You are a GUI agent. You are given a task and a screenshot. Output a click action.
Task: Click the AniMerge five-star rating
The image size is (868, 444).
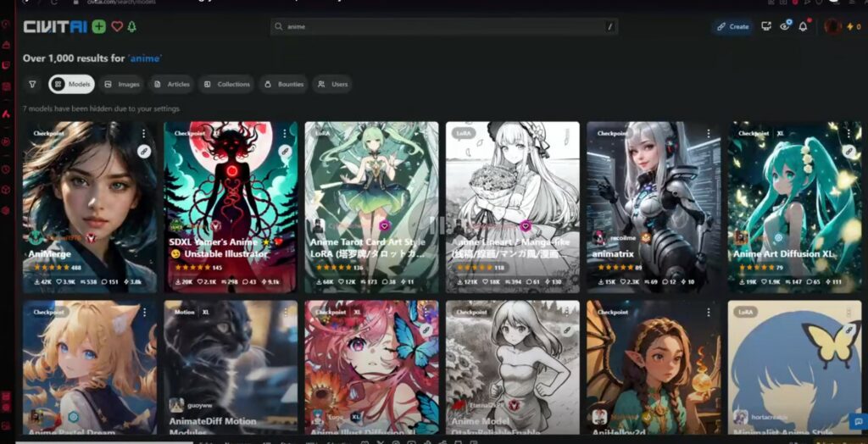pyautogui.click(x=52, y=268)
